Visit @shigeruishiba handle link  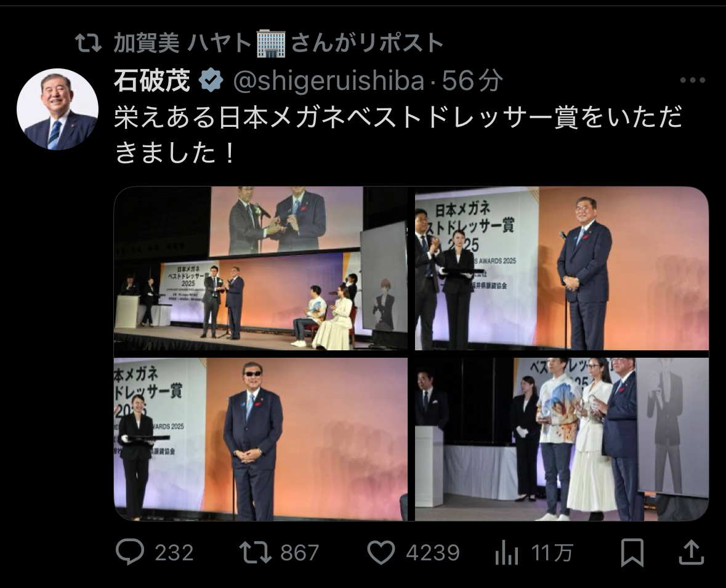pos(329,81)
